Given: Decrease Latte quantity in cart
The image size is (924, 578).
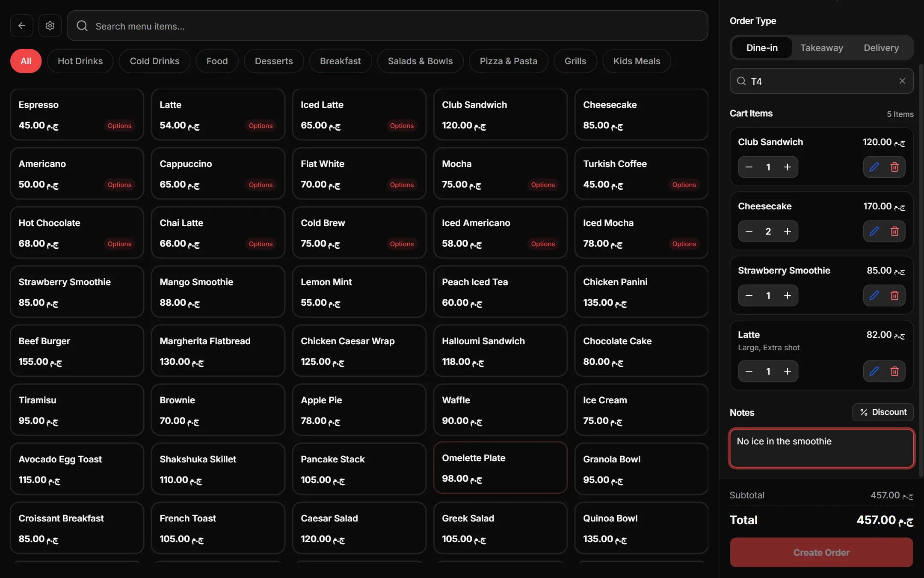Looking at the screenshot, I should tap(749, 371).
